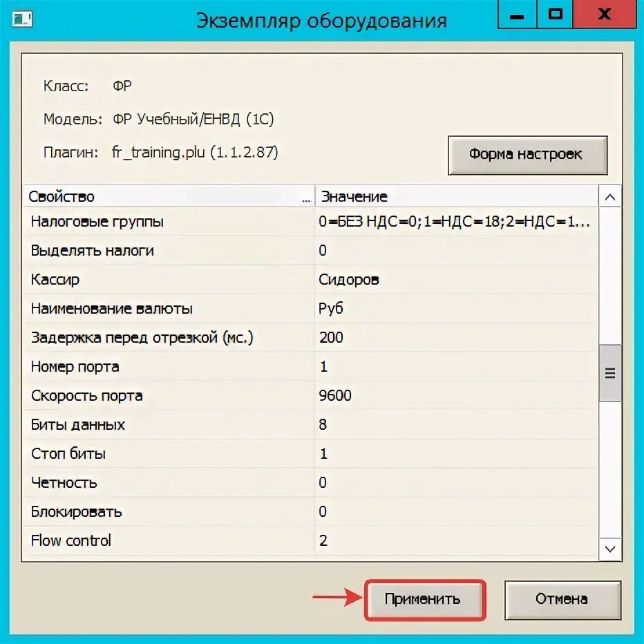Sort by the Свойство column header
The image size is (644, 644).
coord(169,196)
